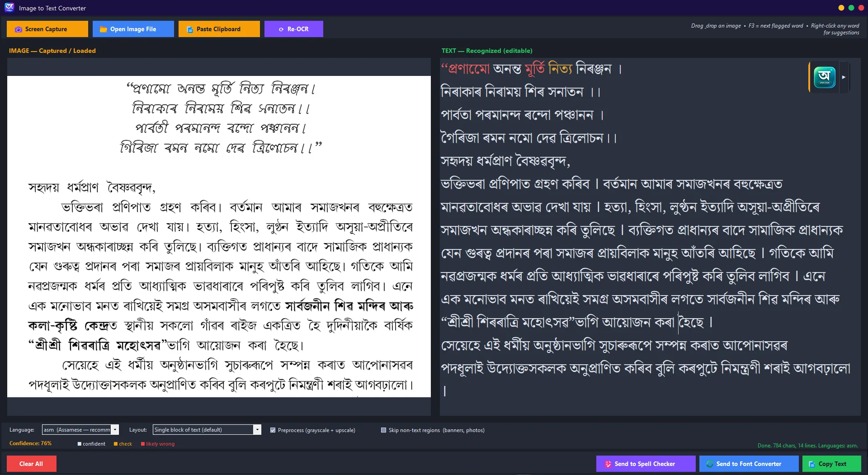This screenshot has height=475, width=868.
Task: Click the app logo in title bar
Action: (9, 8)
